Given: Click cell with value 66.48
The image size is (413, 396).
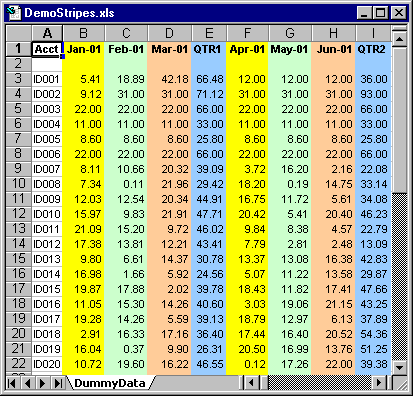Looking at the screenshot, I should [x=209, y=79].
